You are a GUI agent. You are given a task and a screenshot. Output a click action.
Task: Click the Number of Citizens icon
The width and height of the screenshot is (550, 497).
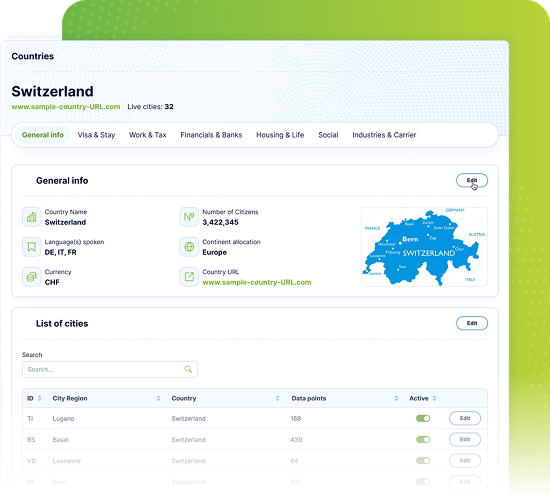coord(189,217)
